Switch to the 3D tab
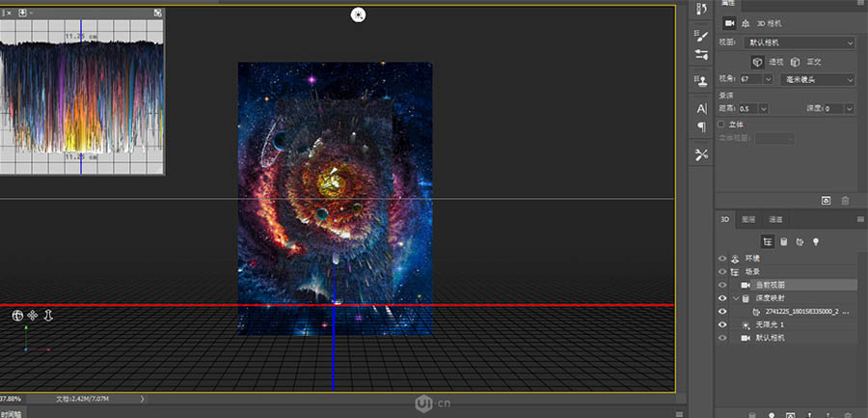Viewport: 868px width, 418px height. [x=724, y=219]
